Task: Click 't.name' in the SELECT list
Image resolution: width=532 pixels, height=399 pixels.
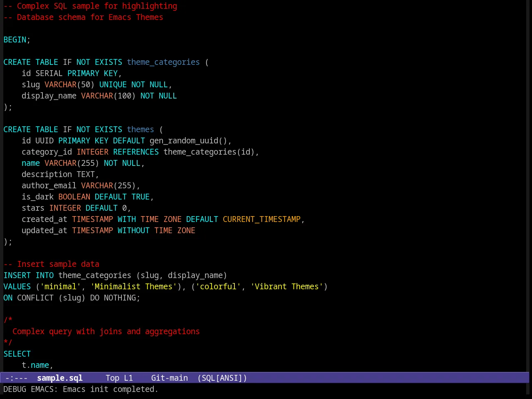Action: [x=35, y=365]
